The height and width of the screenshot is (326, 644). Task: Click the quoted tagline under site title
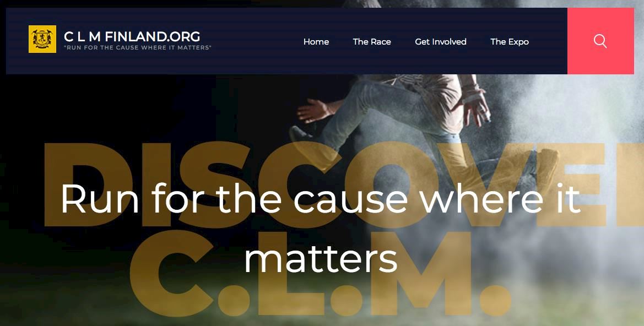[x=138, y=47]
